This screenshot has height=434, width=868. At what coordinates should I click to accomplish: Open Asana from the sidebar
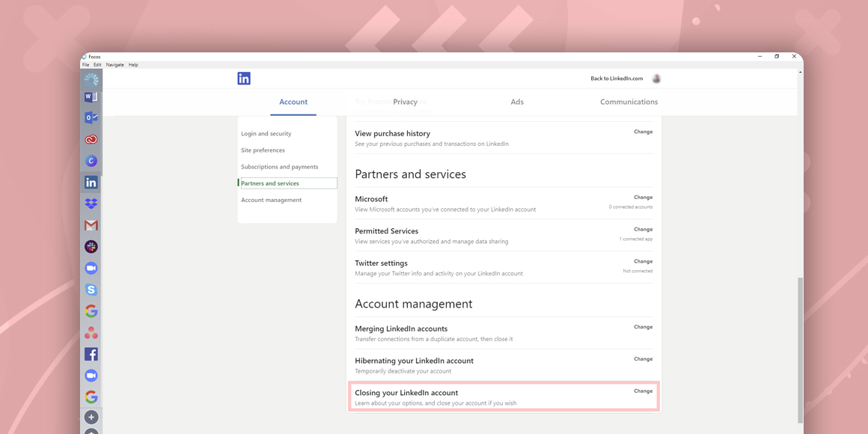[x=91, y=333]
